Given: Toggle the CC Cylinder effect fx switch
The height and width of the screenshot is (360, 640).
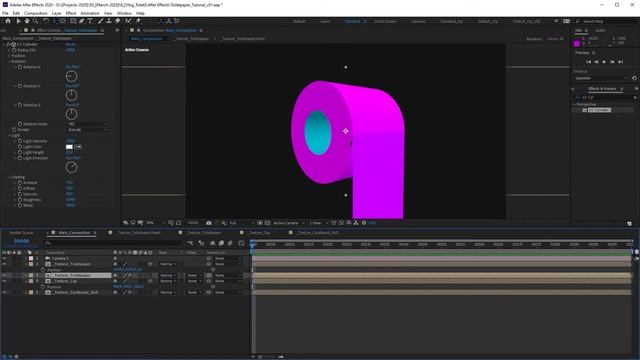Looking at the screenshot, I should tap(9, 44).
